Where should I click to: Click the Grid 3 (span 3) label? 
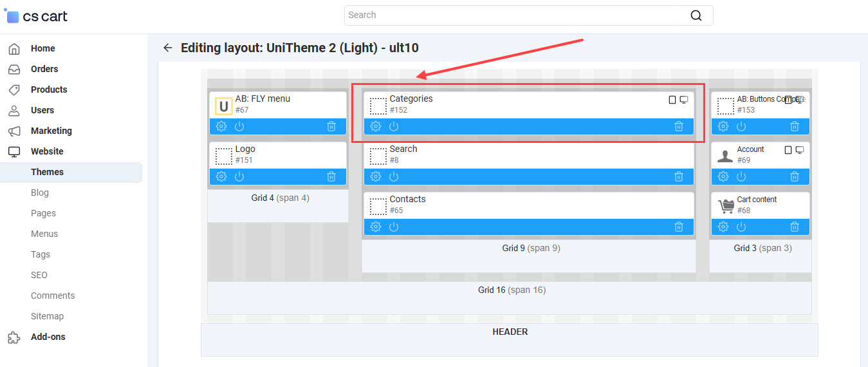pyautogui.click(x=762, y=248)
